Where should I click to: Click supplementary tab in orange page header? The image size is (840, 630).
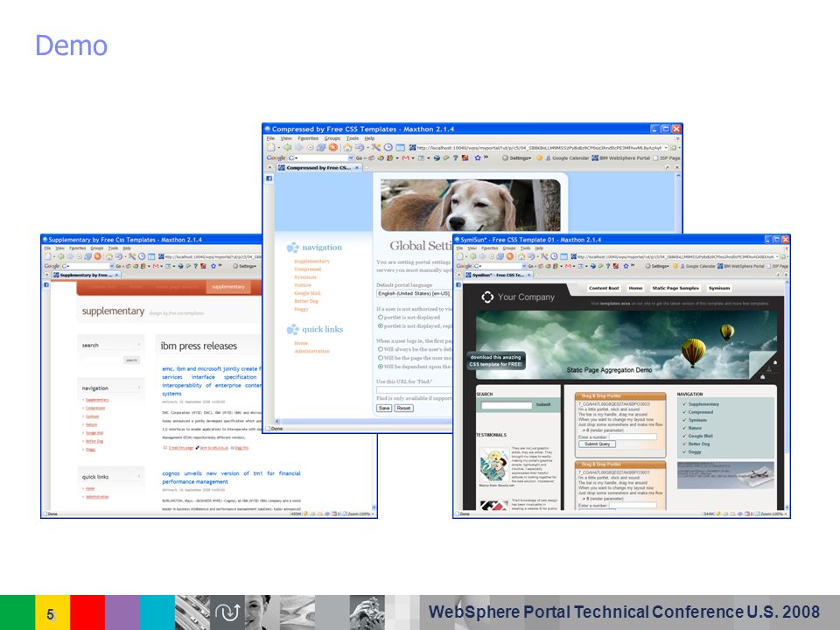click(x=228, y=287)
